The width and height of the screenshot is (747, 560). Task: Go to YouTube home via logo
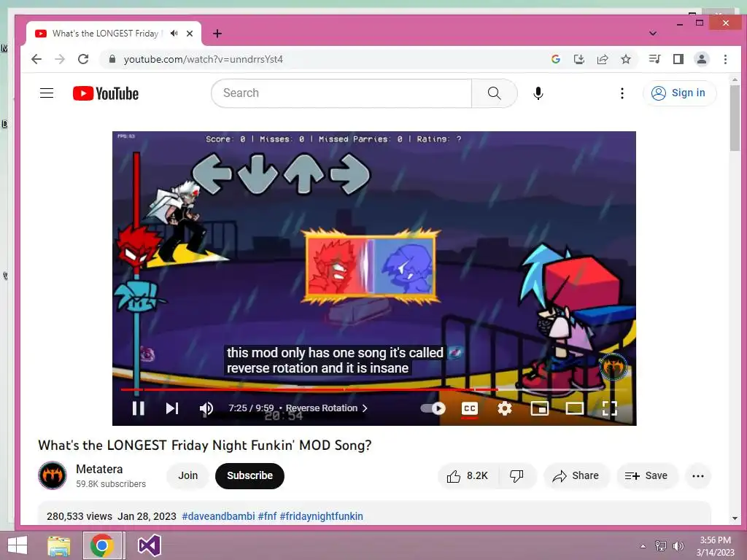106,93
